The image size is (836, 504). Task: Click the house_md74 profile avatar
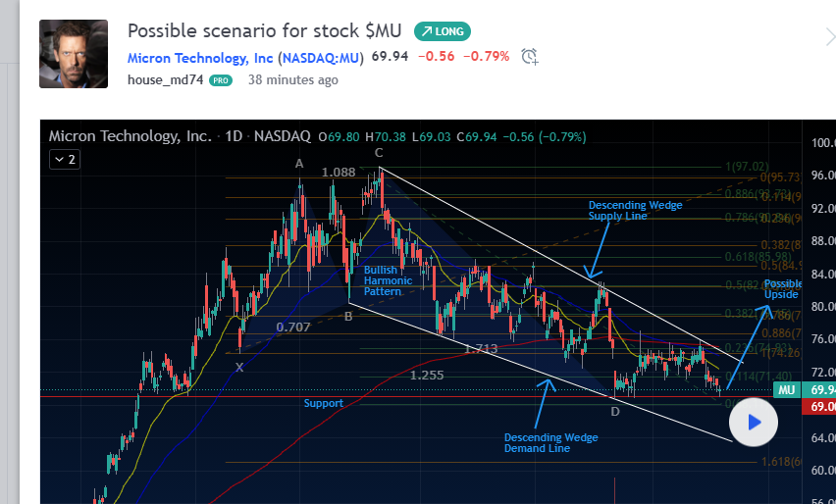coord(74,54)
